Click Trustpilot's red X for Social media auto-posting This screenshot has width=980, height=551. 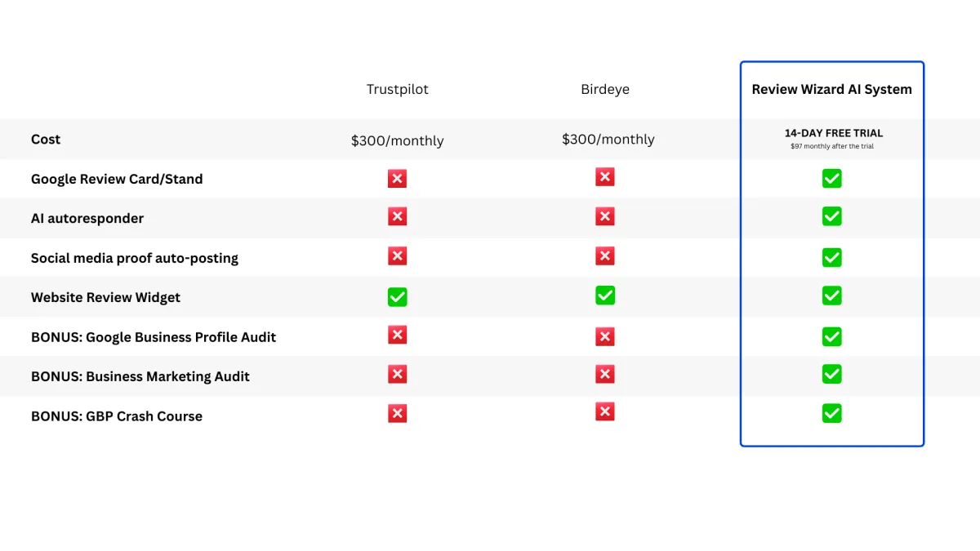click(397, 256)
